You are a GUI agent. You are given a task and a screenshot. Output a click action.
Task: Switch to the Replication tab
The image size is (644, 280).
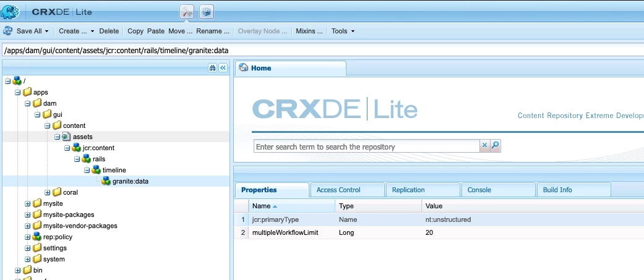pos(423,190)
